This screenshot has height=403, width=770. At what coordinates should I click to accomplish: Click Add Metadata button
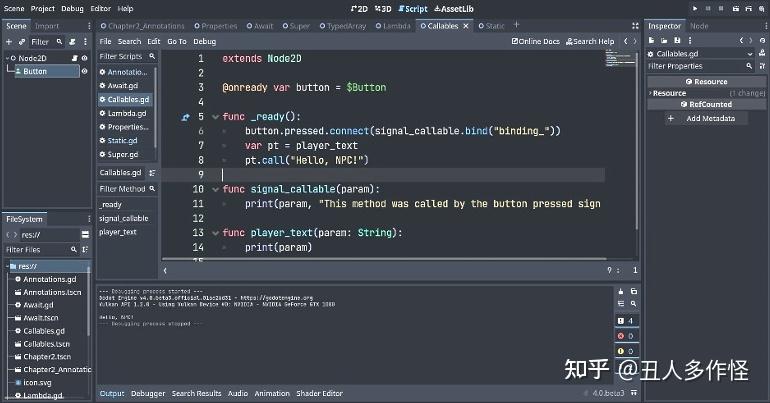click(x=706, y=118)
